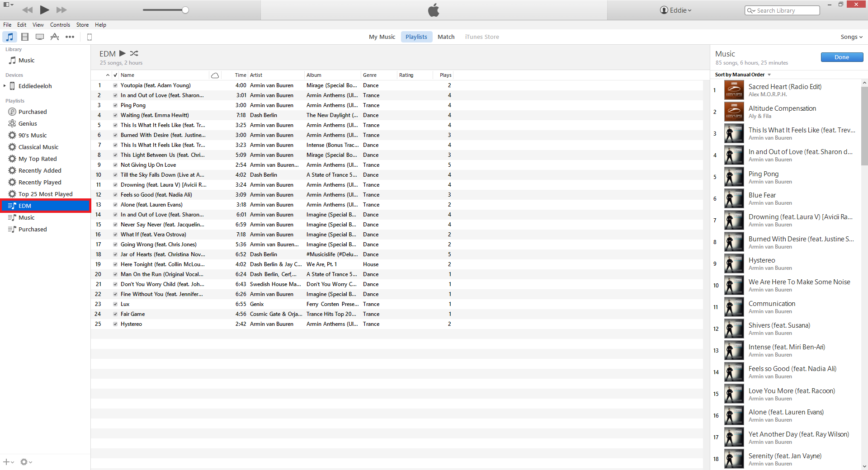Open the Controls menu
868x470 pixels.
pyautogui.click(x=60, y=25)
